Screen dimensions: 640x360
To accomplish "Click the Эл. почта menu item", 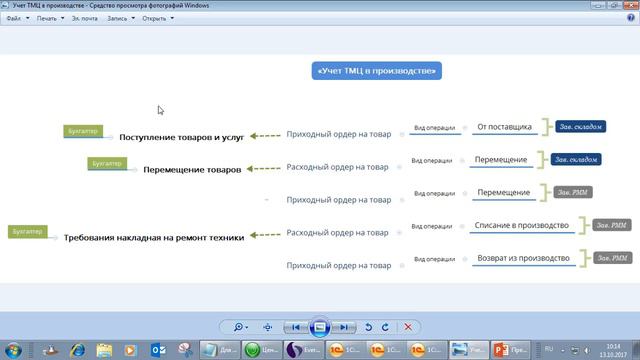I will pos(84,18).
